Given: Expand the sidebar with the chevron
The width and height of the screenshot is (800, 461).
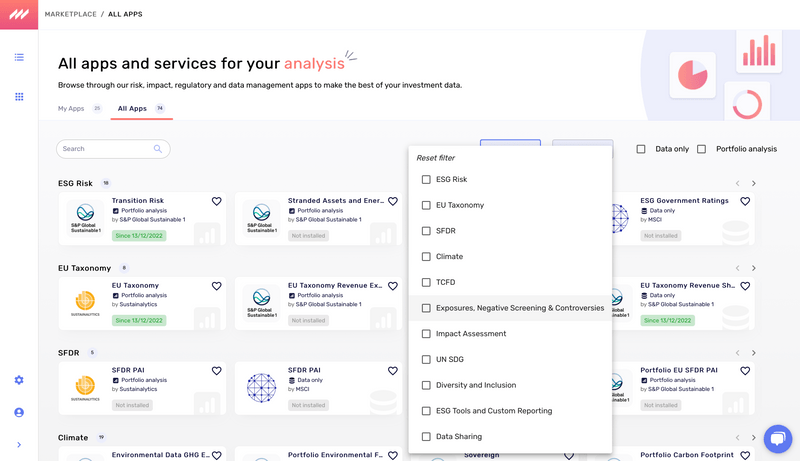Looking at the screenshot, I should tap(19, 445).
